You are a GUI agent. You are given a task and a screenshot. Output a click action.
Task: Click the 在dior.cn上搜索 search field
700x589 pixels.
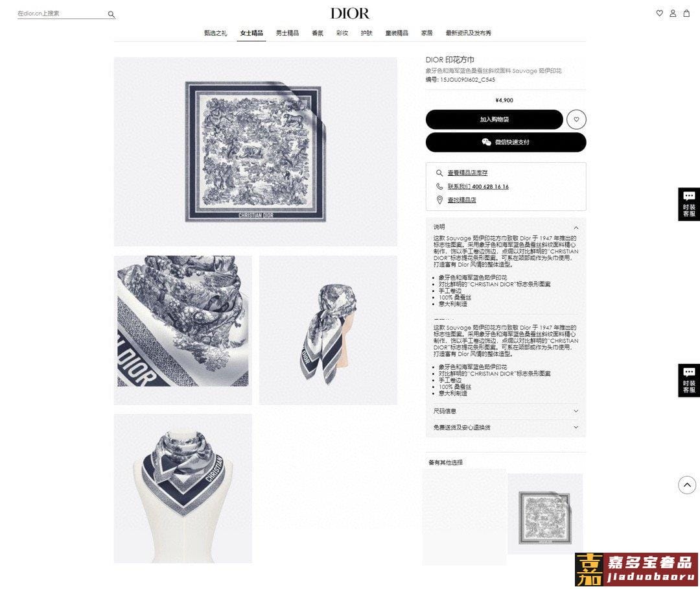61,14
